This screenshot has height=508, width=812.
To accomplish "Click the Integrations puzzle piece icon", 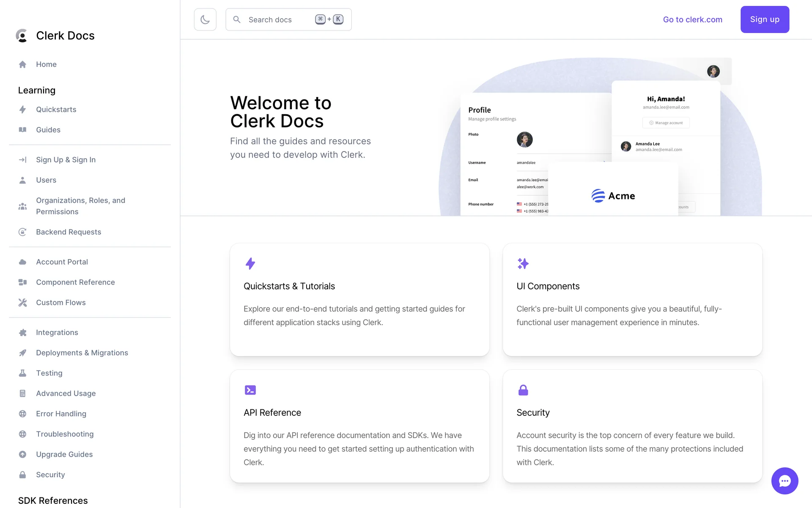I will tap(23, 333).
